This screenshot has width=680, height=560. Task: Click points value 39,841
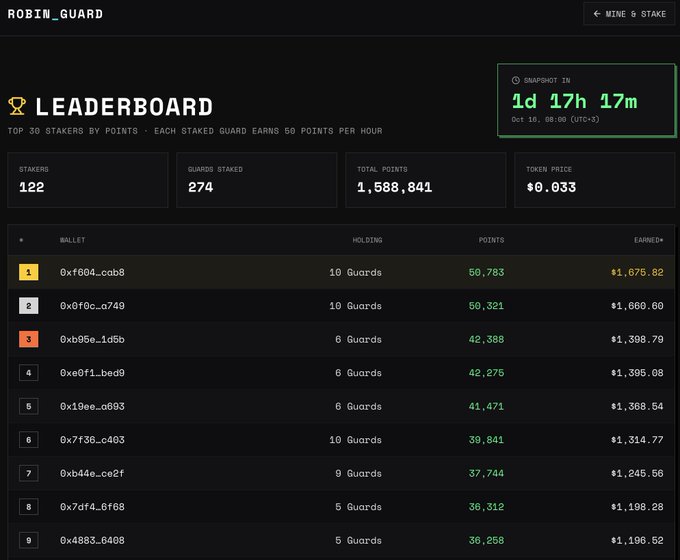click(x=486, y=440)
